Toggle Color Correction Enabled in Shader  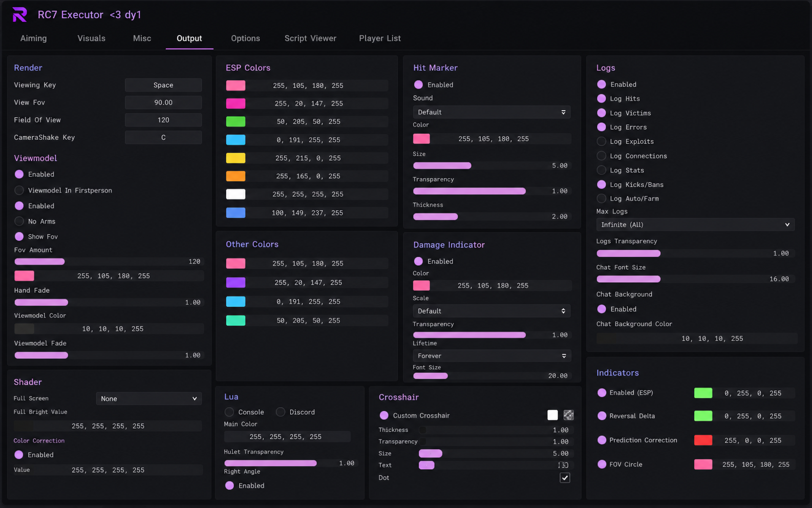(19, 455)
